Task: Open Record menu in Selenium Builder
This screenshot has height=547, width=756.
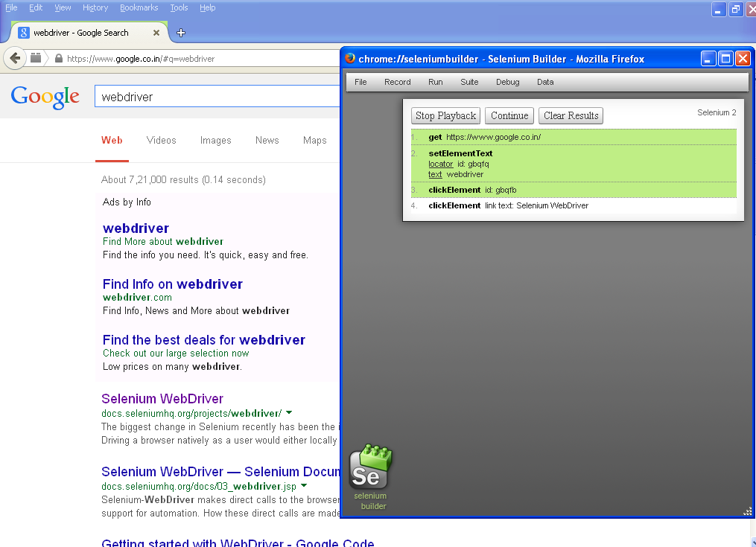Action: [397, 82]
